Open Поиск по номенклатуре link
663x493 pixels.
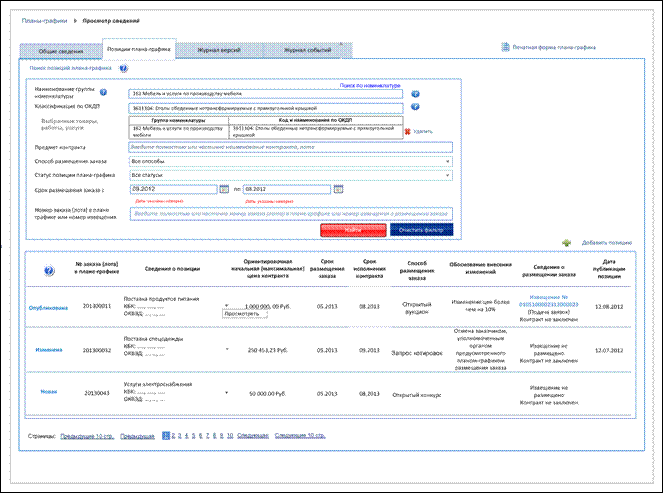[370, 85]
